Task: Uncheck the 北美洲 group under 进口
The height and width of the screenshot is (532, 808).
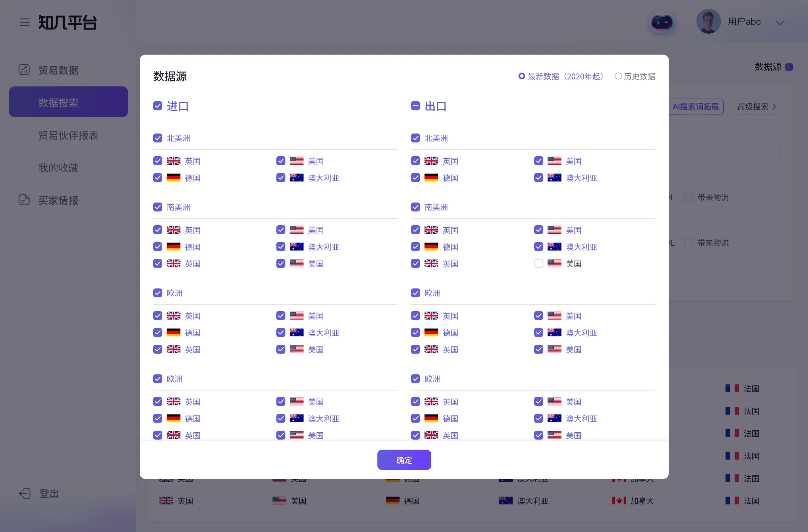Action: pyautogui.click(x=158, y=138)
